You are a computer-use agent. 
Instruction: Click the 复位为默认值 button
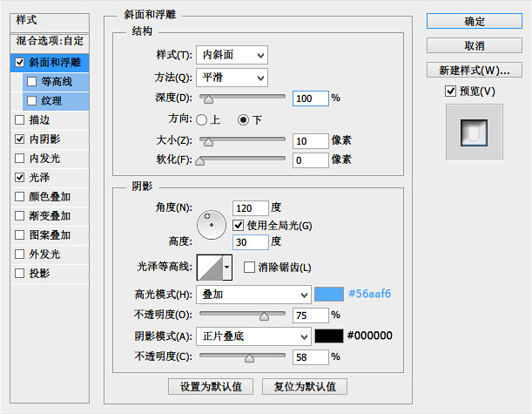pos(305,386)
